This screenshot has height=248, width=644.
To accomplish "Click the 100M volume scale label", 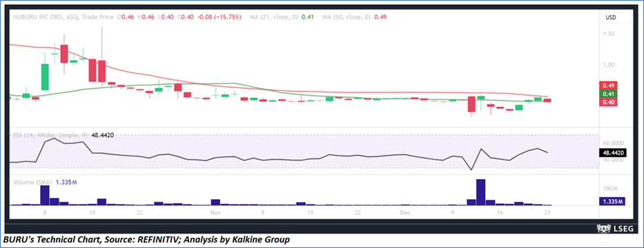I will 610,189.
